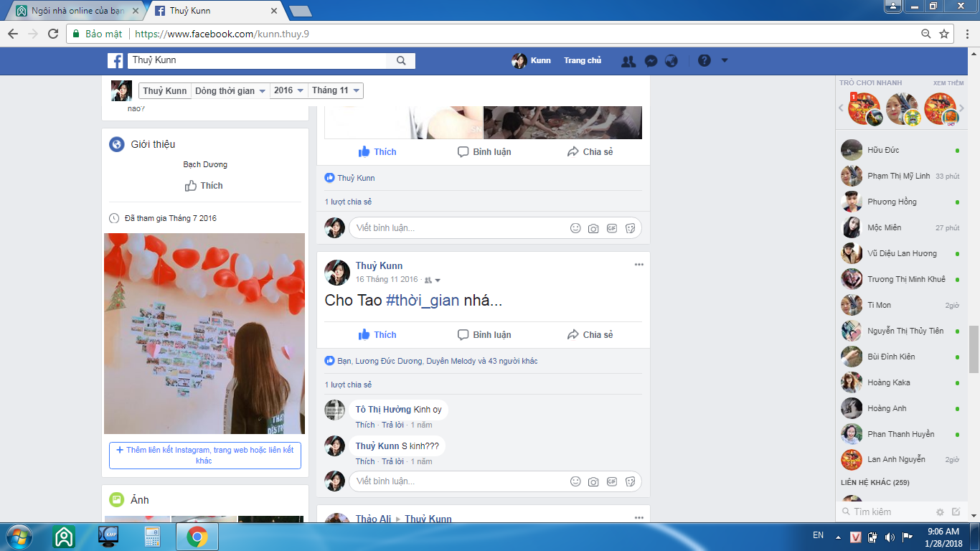Focus the upper Viết bình luận field
The image size is (980, 551).
(495, 228)
